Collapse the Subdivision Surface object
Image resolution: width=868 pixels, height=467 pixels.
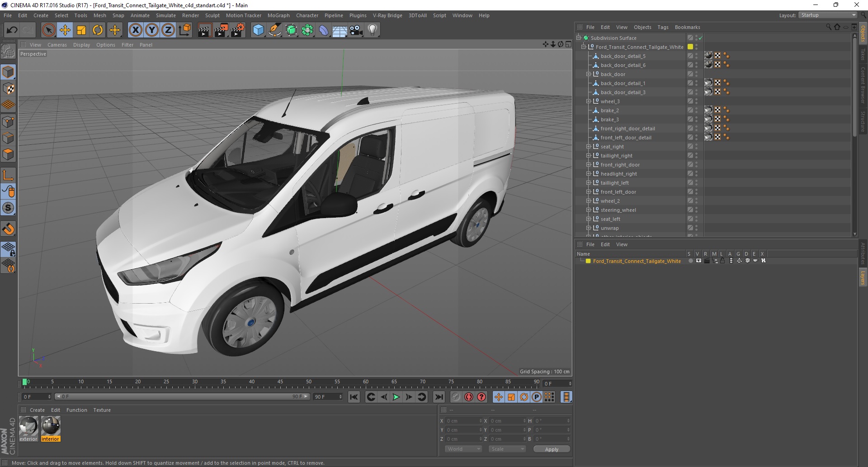point(579,38)
